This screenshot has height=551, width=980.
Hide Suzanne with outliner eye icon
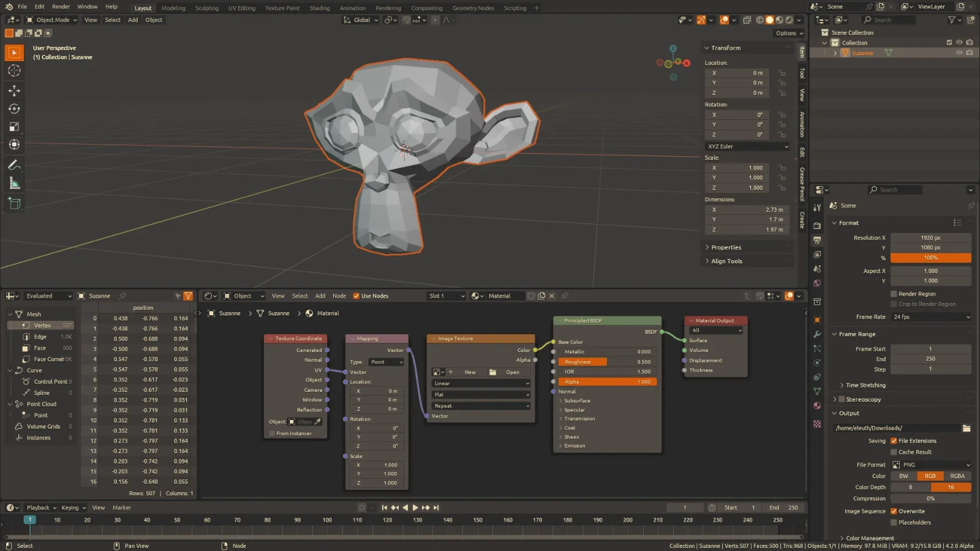pyautogui.click(x=959, y=53)
